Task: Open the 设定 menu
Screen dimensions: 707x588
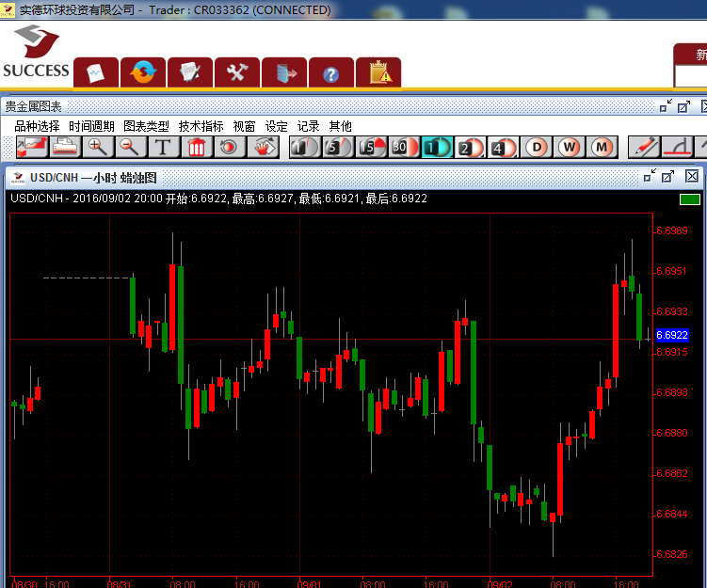Action: 276,126
